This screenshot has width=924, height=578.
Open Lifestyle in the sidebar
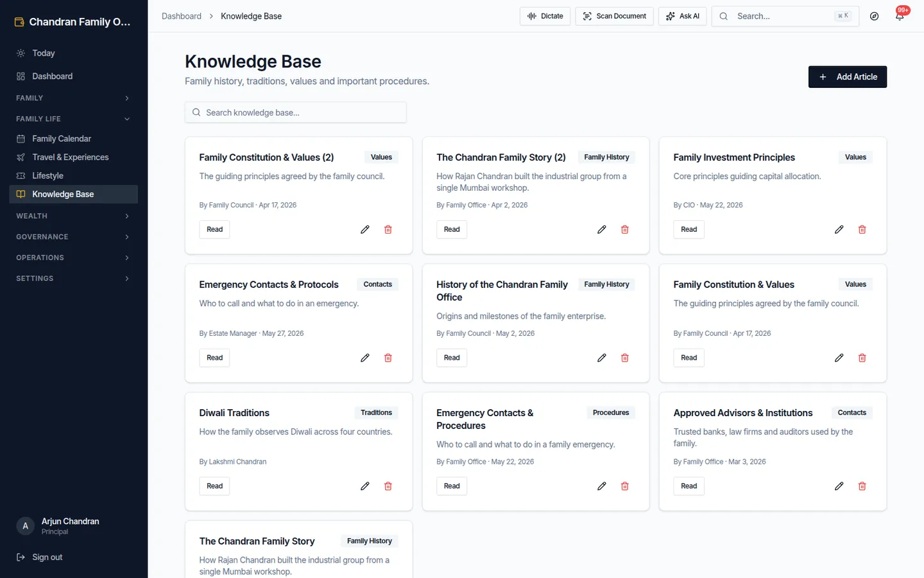74,176
